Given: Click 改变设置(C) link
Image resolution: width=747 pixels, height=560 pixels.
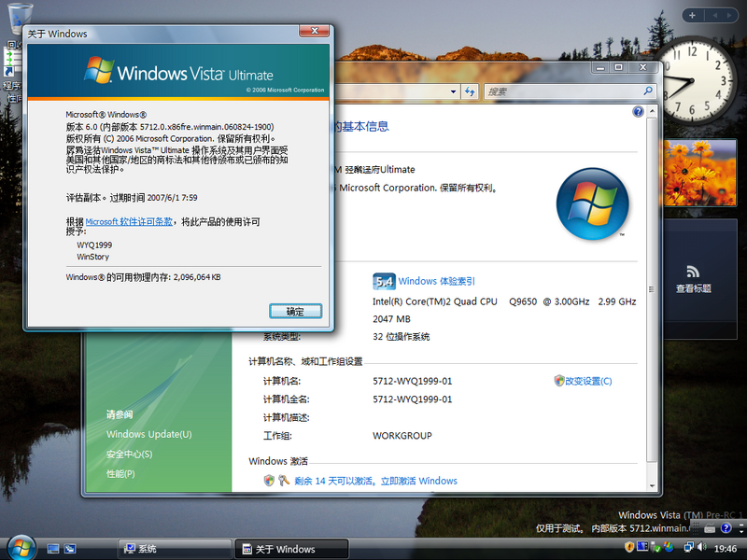Looking at the screenshot, I should 588,381.
